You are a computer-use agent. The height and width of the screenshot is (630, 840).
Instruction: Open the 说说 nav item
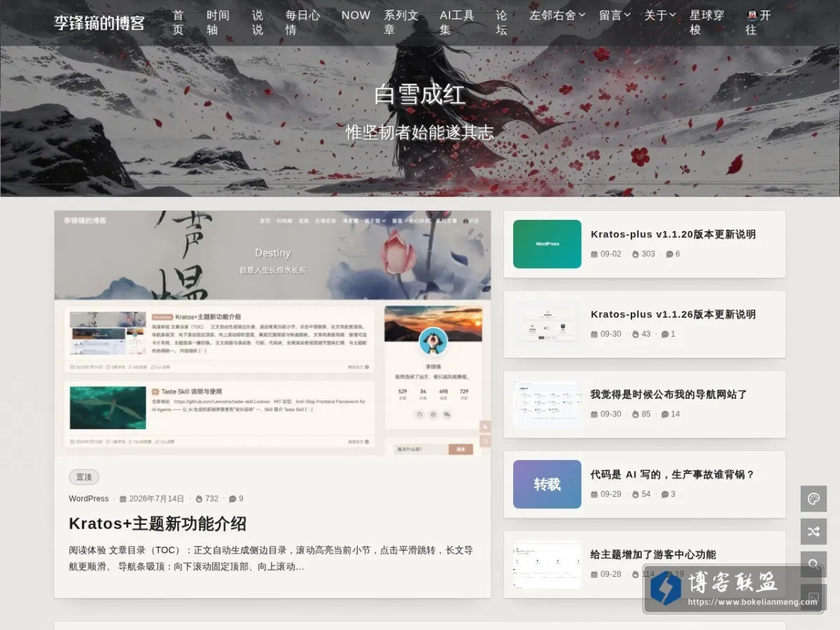(258, 22)
